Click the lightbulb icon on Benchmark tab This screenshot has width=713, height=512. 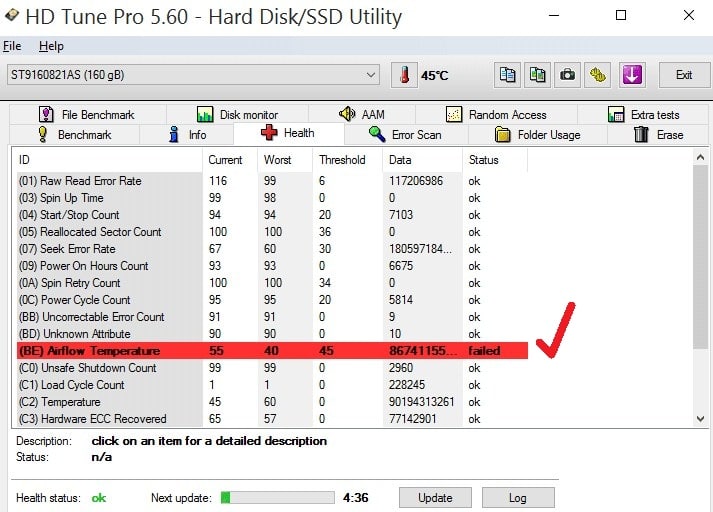click(x=43, y=135)
